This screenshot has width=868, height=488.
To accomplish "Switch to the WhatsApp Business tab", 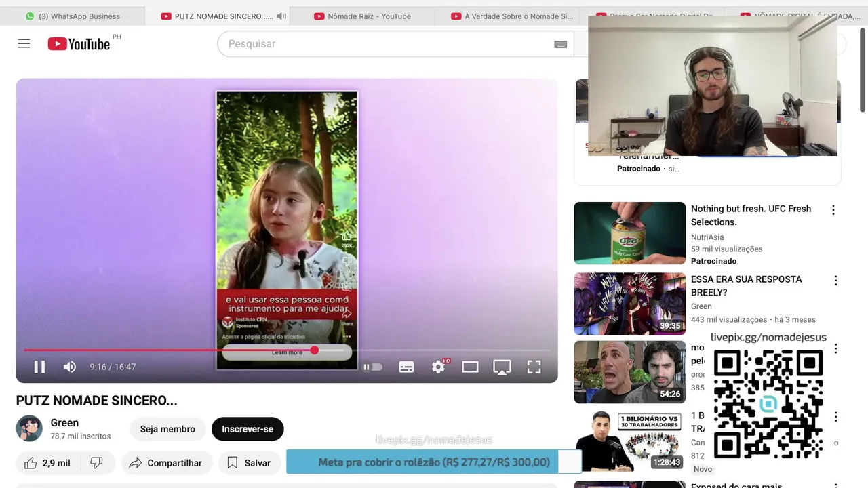I will (x=73, y=16).
